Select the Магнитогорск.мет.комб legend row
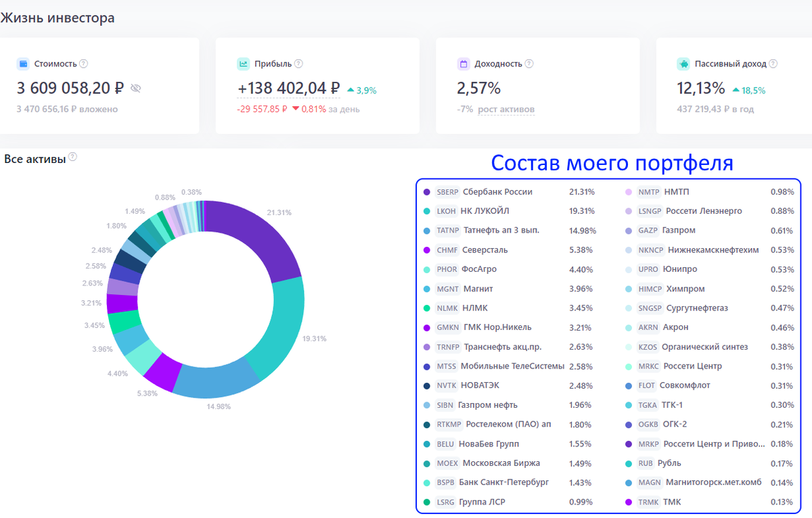 click(710, 483)
